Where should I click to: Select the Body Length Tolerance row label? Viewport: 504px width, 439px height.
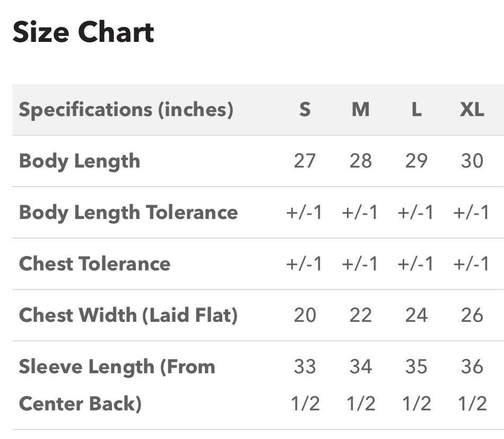point(128,213)
